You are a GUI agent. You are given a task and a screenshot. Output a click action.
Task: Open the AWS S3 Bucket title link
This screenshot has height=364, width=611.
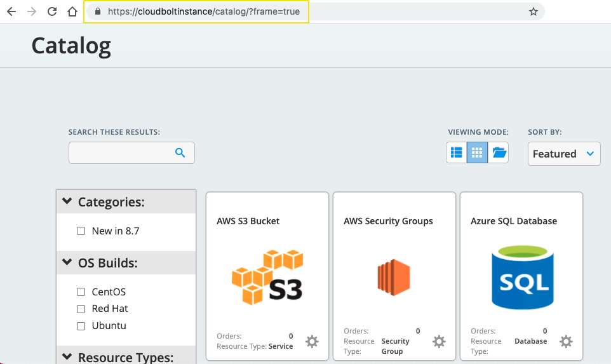point(248,221)
